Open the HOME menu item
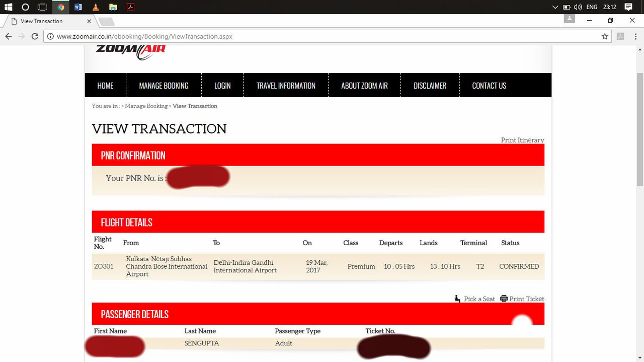Viewport: 644px width, 362px height. pyautogui.click(x=105, y=86)
